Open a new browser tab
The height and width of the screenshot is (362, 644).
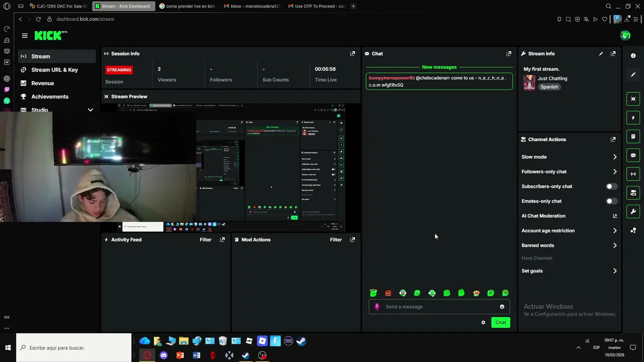pos(353,6)
